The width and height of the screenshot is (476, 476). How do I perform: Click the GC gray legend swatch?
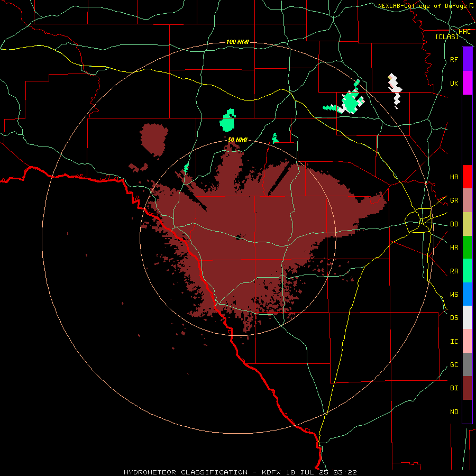click(467, 364)
